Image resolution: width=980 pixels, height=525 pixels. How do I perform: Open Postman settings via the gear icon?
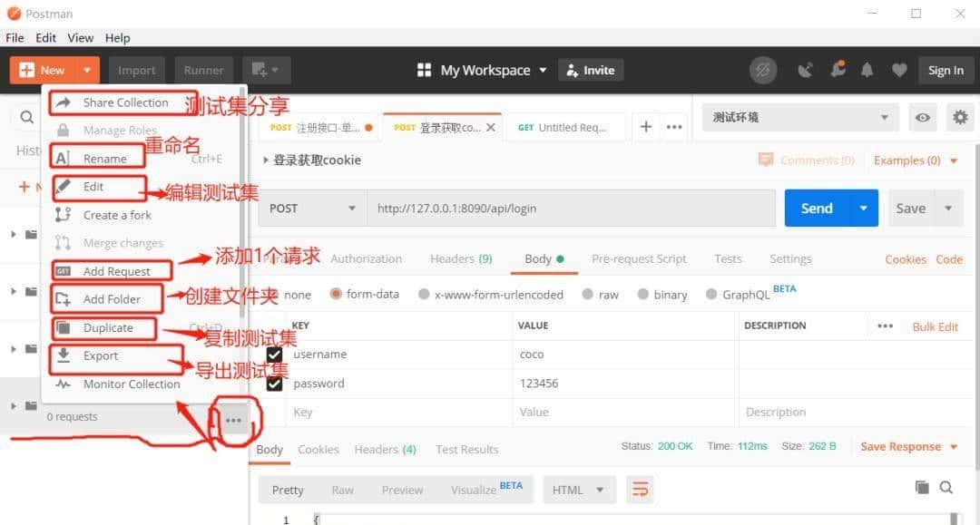click(959, 117)
